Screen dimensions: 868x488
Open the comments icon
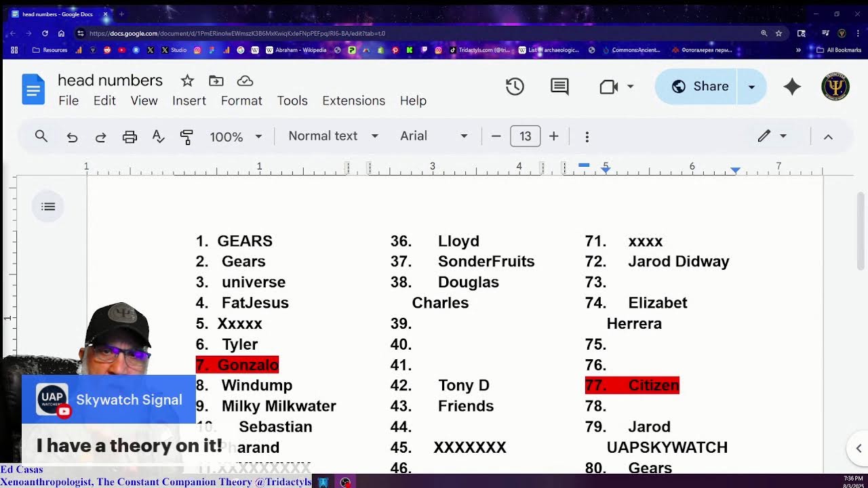tap(559, 86)
